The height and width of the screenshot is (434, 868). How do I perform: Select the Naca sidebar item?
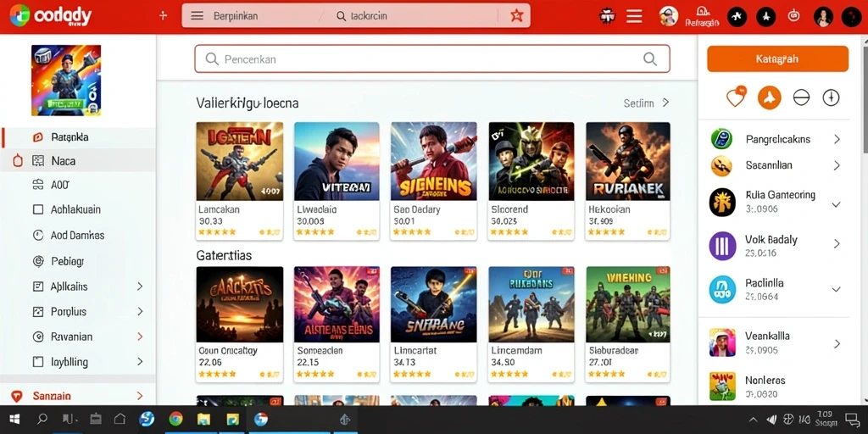click(x=78, y=161)
